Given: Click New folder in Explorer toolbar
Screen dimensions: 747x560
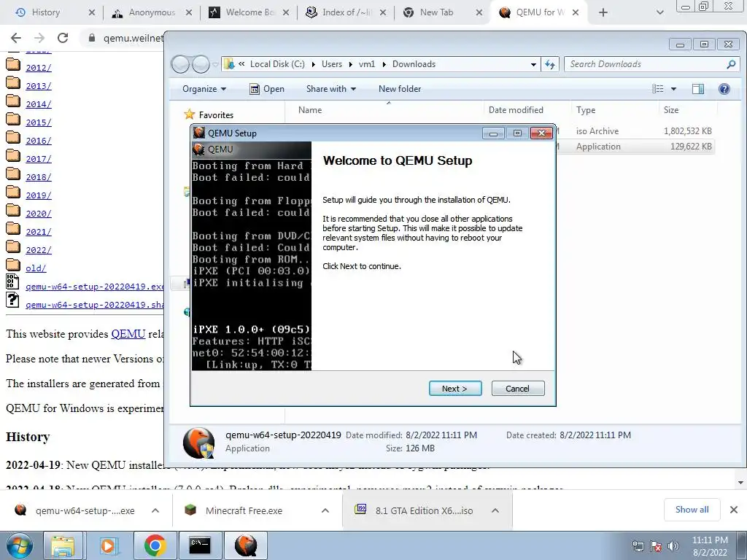Looking at the screenshot, I should [x=400, y=89].
